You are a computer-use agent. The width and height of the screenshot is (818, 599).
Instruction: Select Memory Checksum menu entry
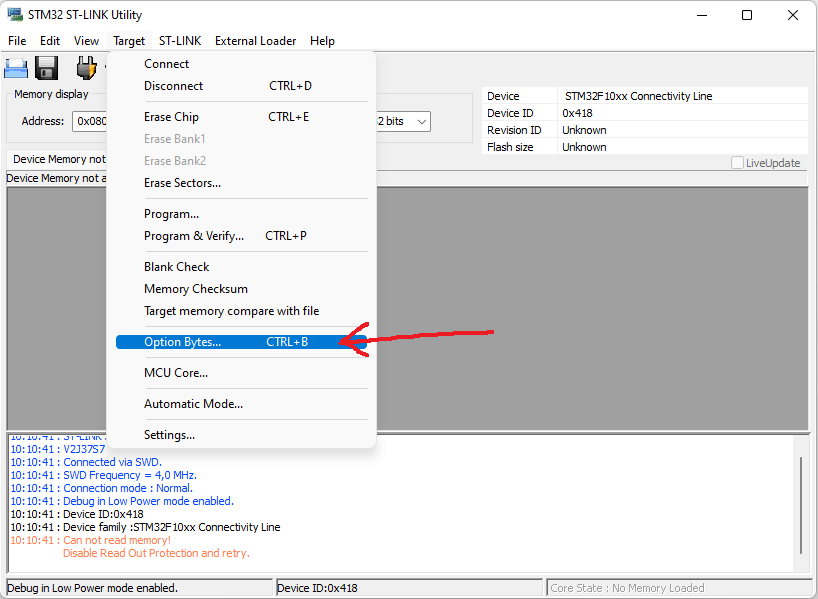pos(242,289)
